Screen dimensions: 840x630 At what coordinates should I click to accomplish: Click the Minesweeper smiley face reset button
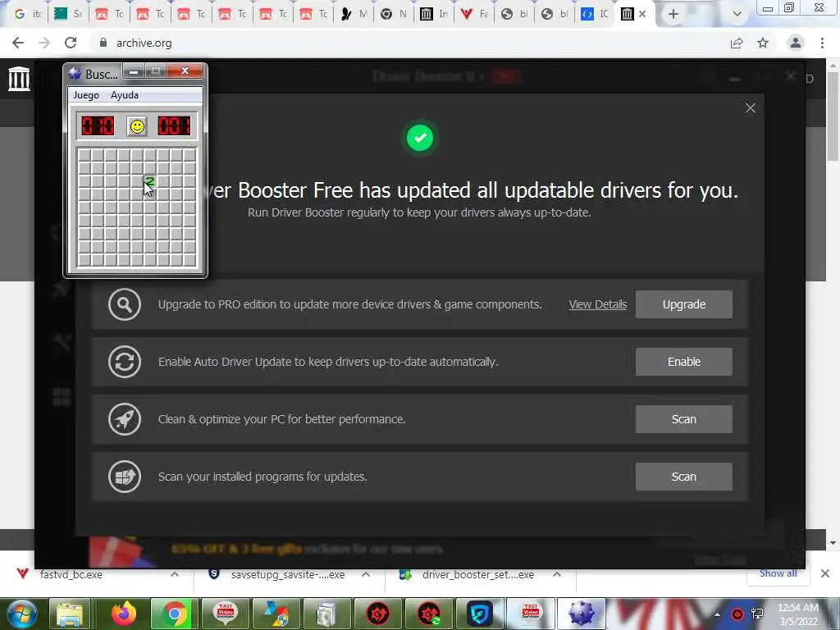[137, 126]
